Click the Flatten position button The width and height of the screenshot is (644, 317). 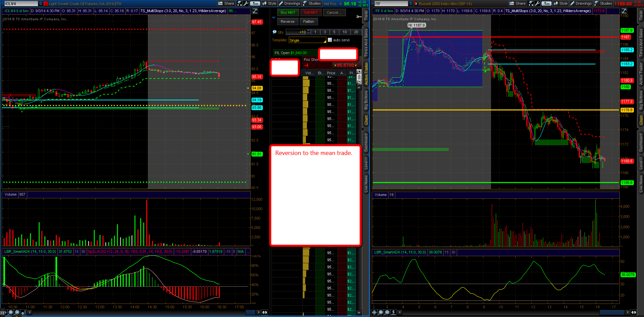[x=309, y=22]
